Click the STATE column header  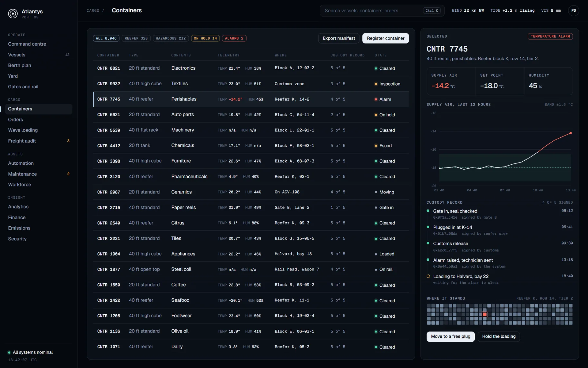(x=381, y=56)
